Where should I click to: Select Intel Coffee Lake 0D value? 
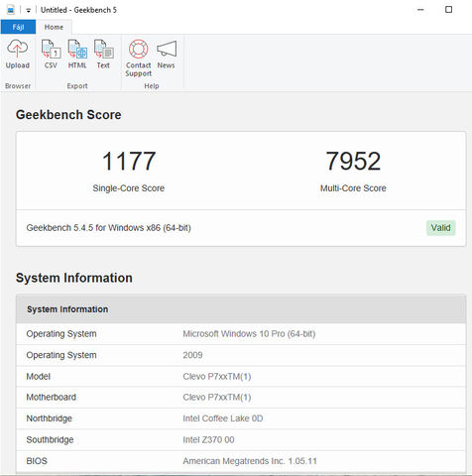pos(223,418)
